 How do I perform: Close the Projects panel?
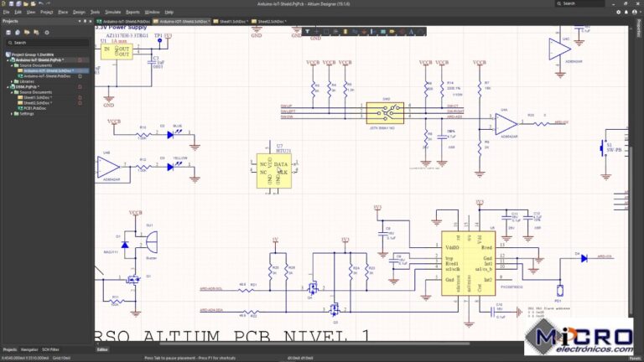coord(91,21)
